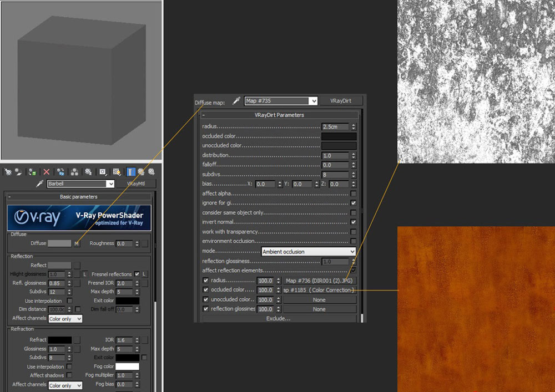Image resolution: width=555 pixels, height=392 pixels.
Task: Pick material with eyedropper beside Barbell
Action: click(39, 184)
